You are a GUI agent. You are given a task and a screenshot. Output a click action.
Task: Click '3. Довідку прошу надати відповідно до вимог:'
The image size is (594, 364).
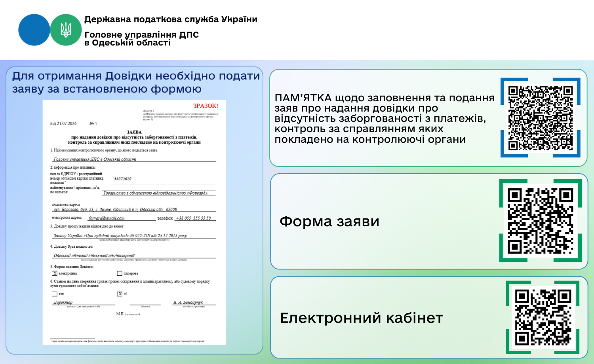(87, 226)
